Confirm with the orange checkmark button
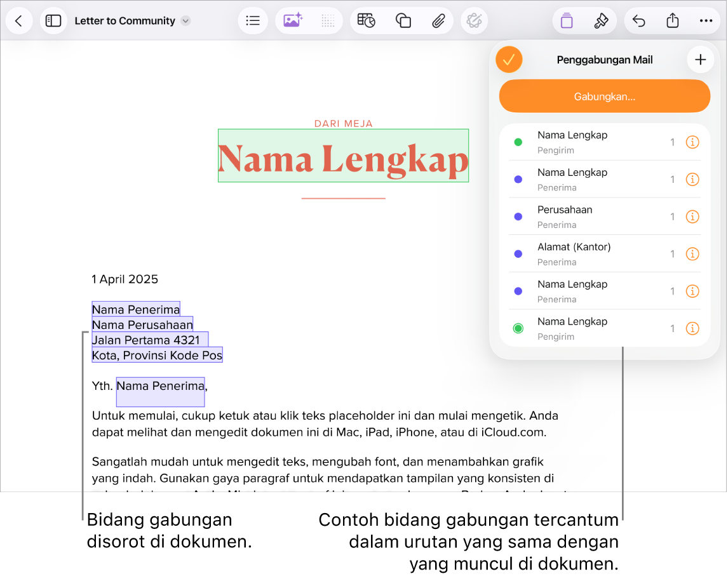 pos(509,60)
